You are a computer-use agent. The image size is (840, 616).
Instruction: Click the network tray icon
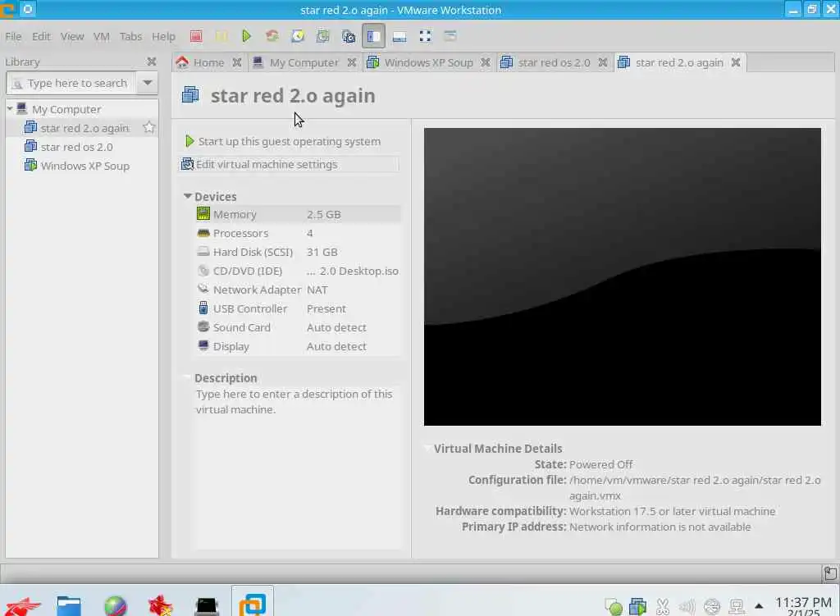(737, 606)
